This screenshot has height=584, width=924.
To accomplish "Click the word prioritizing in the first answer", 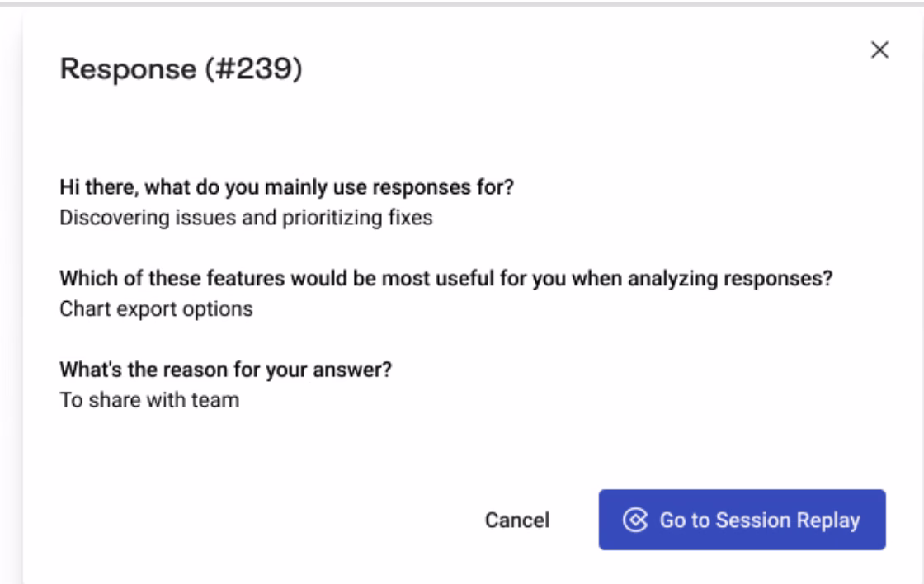I will [x=332, y=218].
